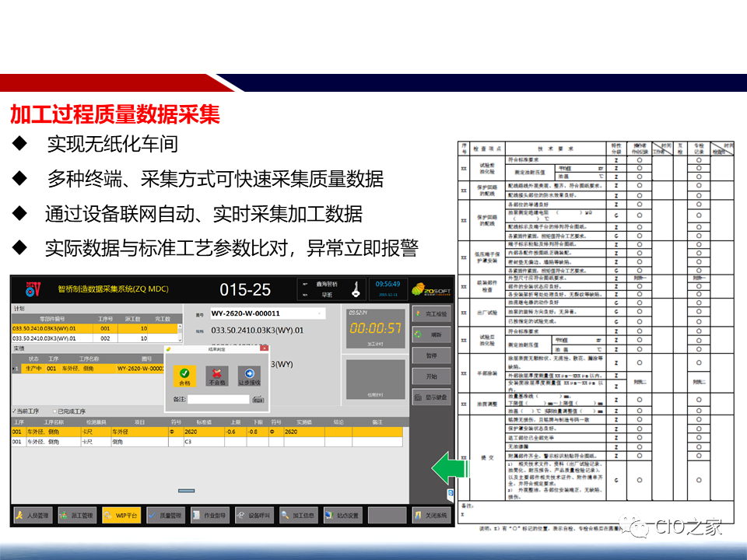The height and width of the screenshot is (560, 747).
Task: Click 关闭系统 to shut down system
Action: click(x=431, y=515)
